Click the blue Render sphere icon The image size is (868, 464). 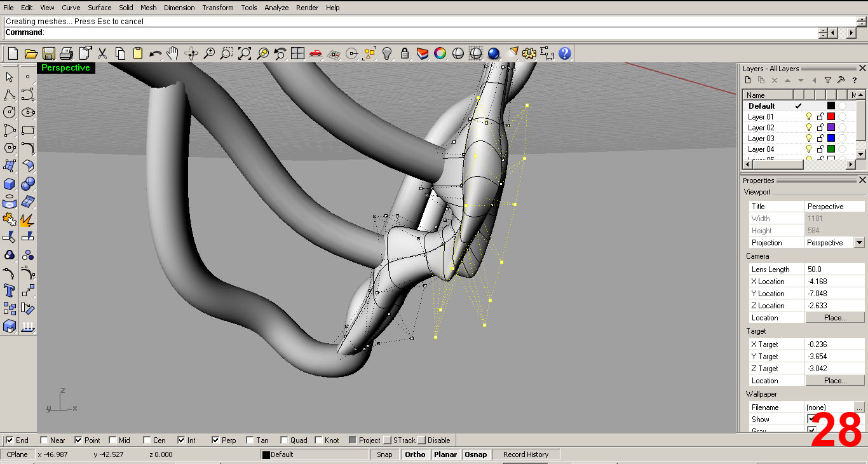click(x=494, y=53)
